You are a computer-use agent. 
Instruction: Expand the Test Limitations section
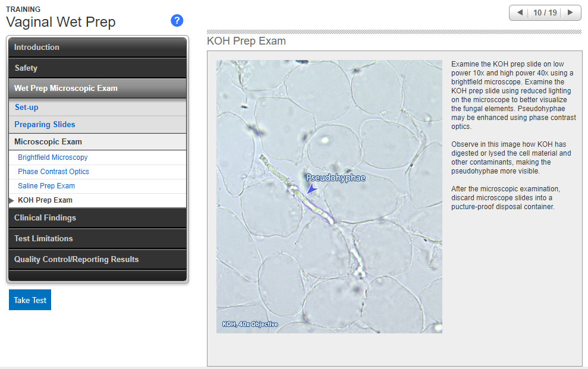click(98, 239)
